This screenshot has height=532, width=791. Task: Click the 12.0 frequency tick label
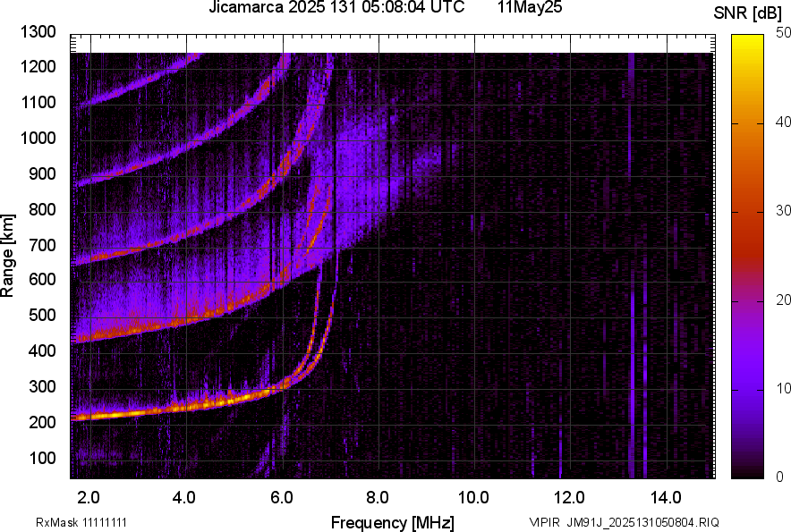click(x=570, y=498)
